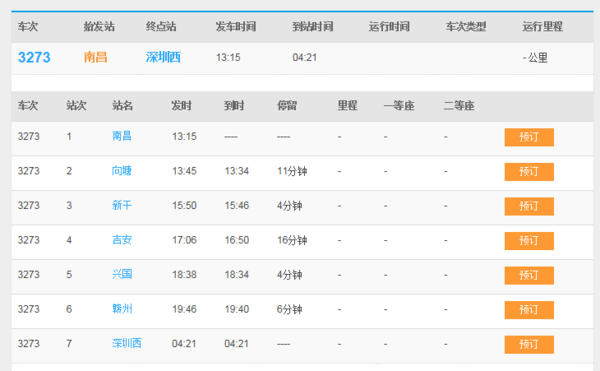Image resolution: width=600 pixels, height=371 pixels.
Task: Open the 新干 station link
Action: click(122, 205)
